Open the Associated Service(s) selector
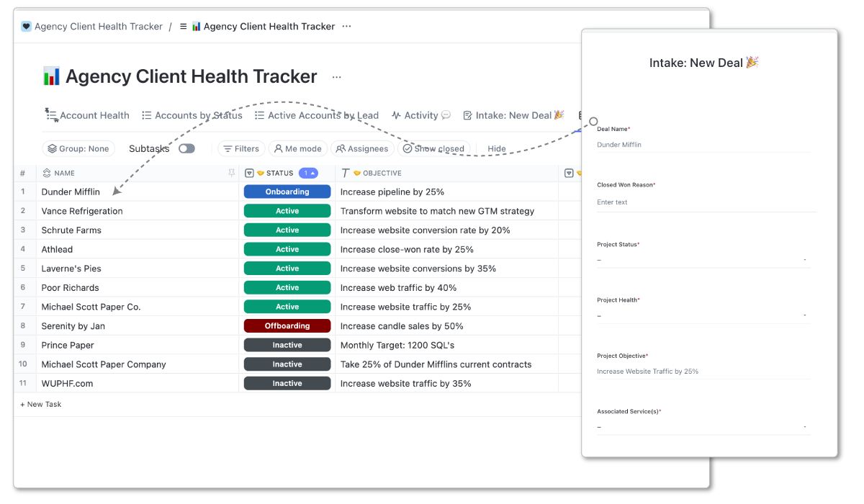Screen dimensions: 864x504 tap(703, 426)
